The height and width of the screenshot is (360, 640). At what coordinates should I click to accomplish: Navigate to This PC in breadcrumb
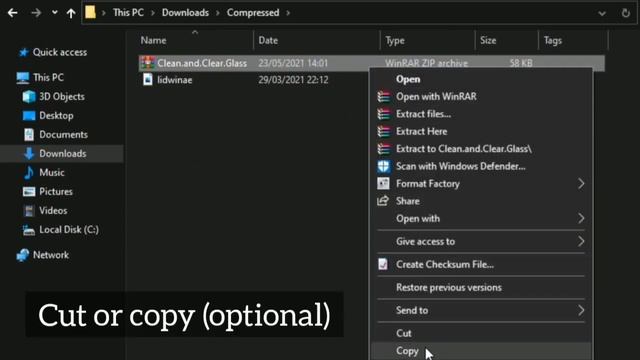tap(128, 13)
